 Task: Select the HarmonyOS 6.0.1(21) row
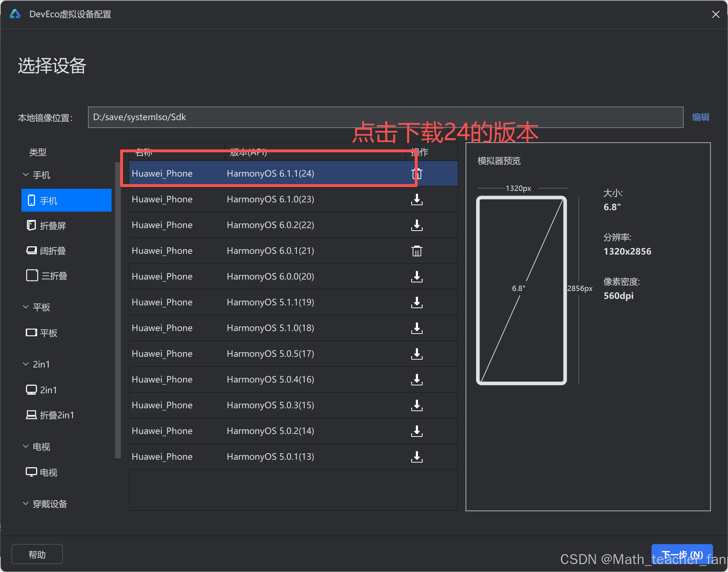coord(293,251)
